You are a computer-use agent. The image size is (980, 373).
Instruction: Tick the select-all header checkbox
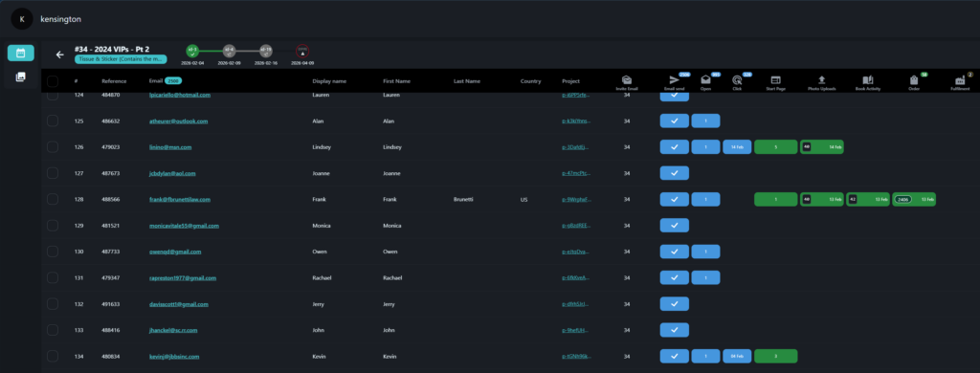[53, 81]
